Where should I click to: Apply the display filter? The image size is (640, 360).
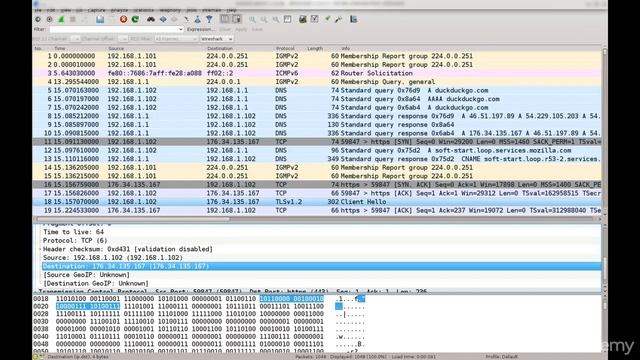point(241,29)
